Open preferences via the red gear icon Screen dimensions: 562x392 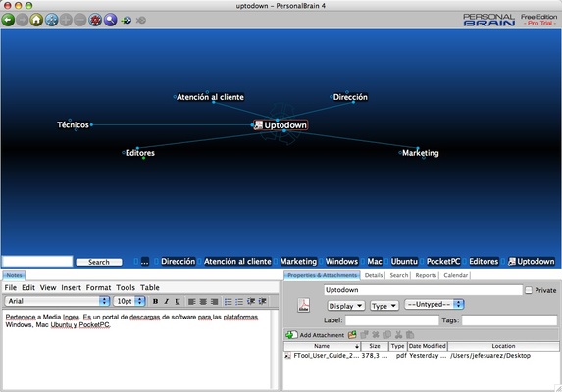click(x=95, y=20)
